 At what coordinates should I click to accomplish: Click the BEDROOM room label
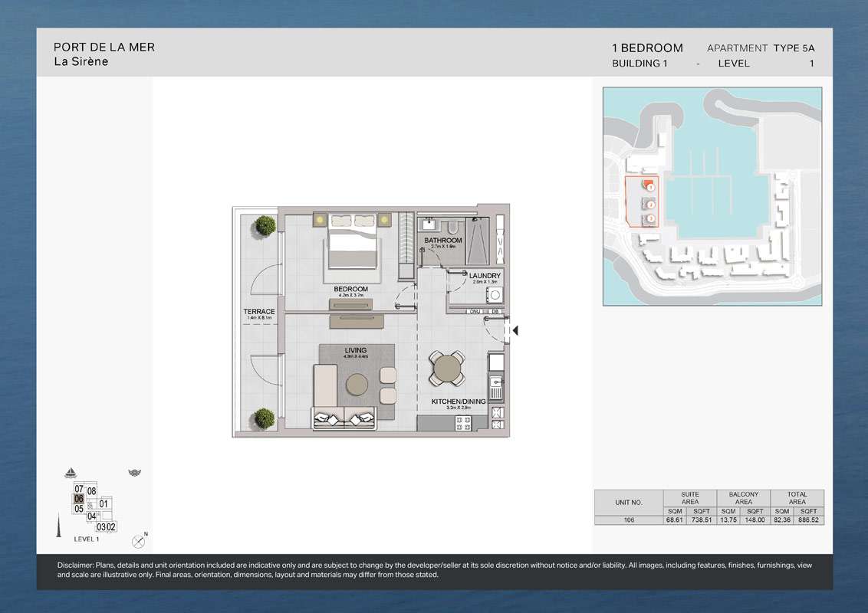point(352,289)
